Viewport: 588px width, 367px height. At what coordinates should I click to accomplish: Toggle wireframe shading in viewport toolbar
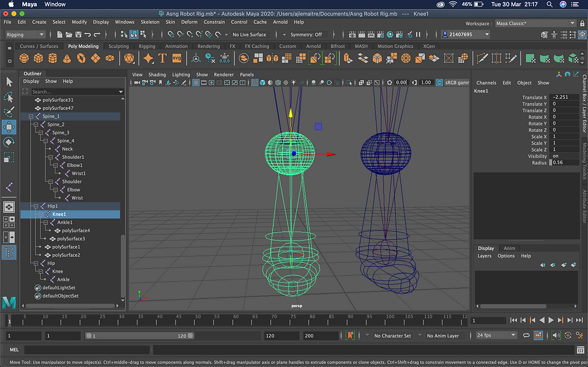pyautogui.click(x=254, y=83)
